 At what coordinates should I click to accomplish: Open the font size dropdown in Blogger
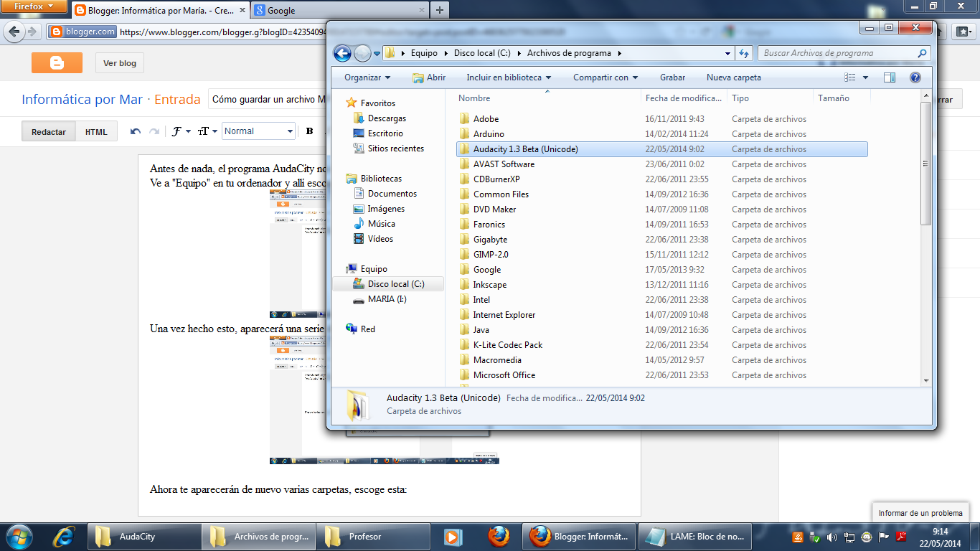[x=207, y=131]
